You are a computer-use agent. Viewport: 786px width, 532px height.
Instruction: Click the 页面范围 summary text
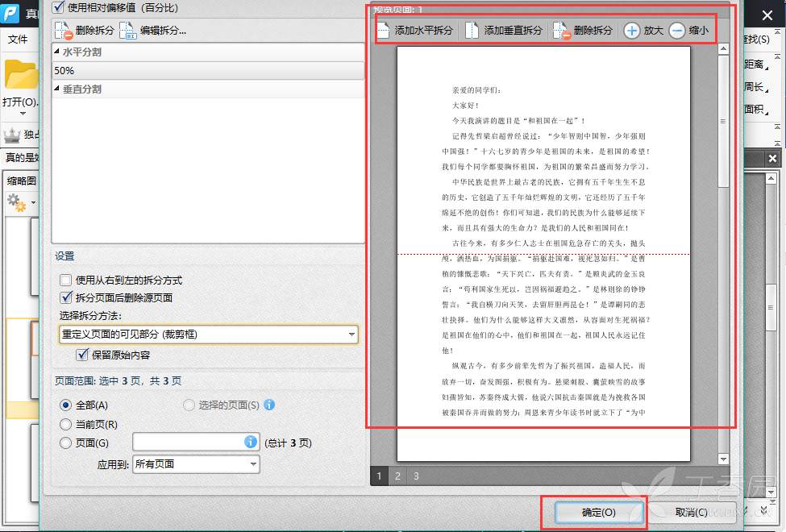pos(118,380)
